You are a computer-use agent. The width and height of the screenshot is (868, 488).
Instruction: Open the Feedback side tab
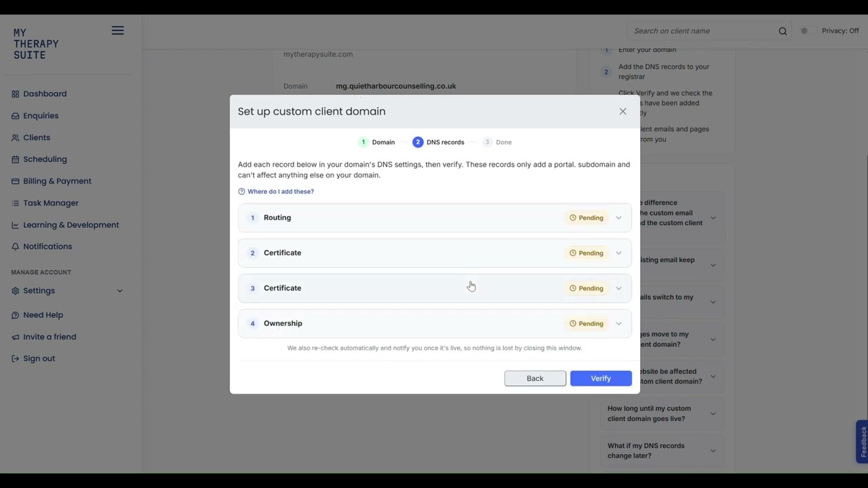point(862,442)
